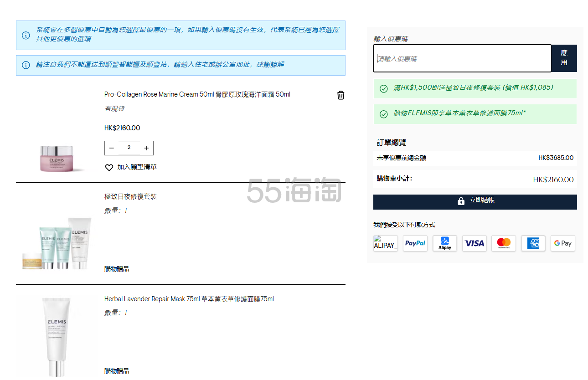Viewport: 588px width, 380px height.
Task: Click 數量: 1 under 極致日夜修復套裝
Action: click(116, 211)
